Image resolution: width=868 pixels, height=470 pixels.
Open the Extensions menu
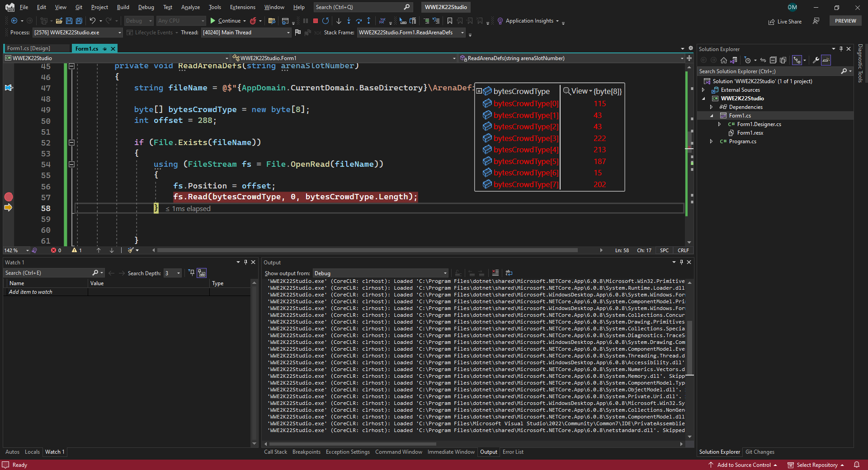click(x=242, y=7)
